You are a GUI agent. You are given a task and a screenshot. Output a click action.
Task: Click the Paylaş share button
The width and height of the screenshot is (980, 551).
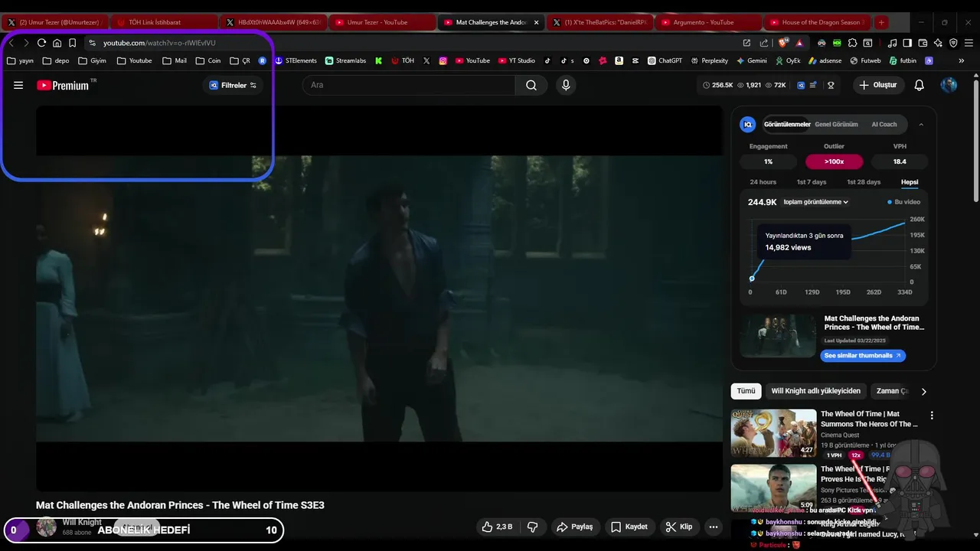click(x=575, y=527)
